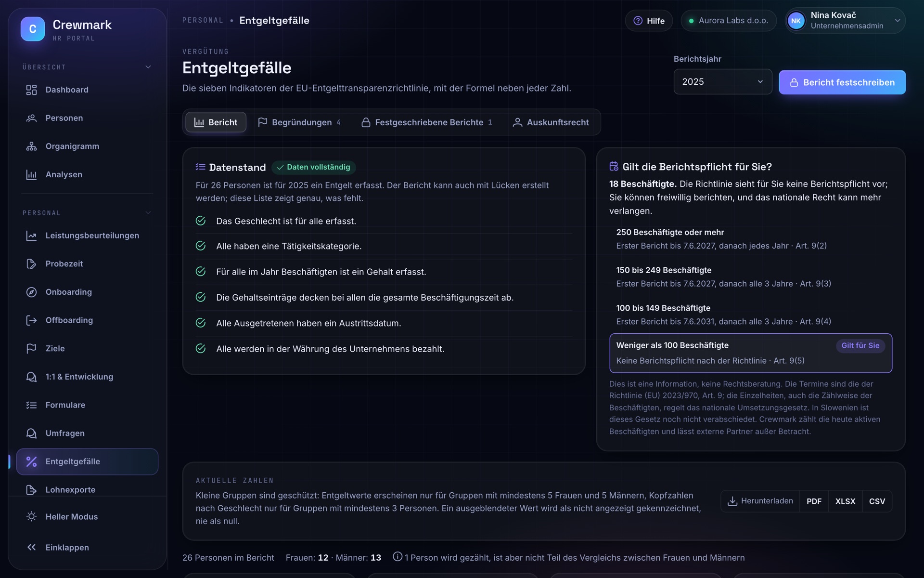
Task: Click the Ziele flag icon
Action: point(31,348)
